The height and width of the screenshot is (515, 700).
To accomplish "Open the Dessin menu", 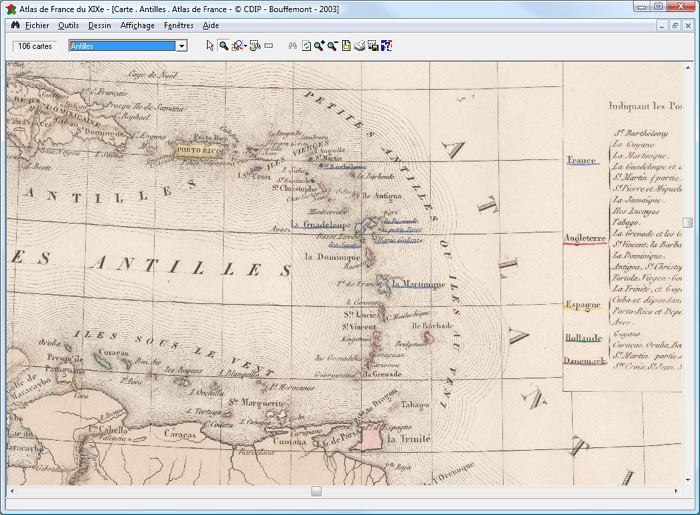I will pos(100,25).
